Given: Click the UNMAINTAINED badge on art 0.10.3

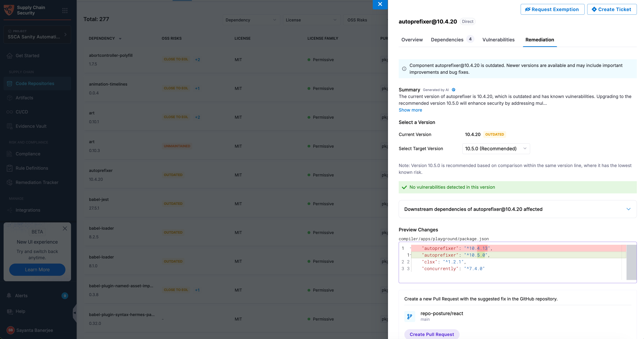Looking at the screenshot, I should point(177,146).
